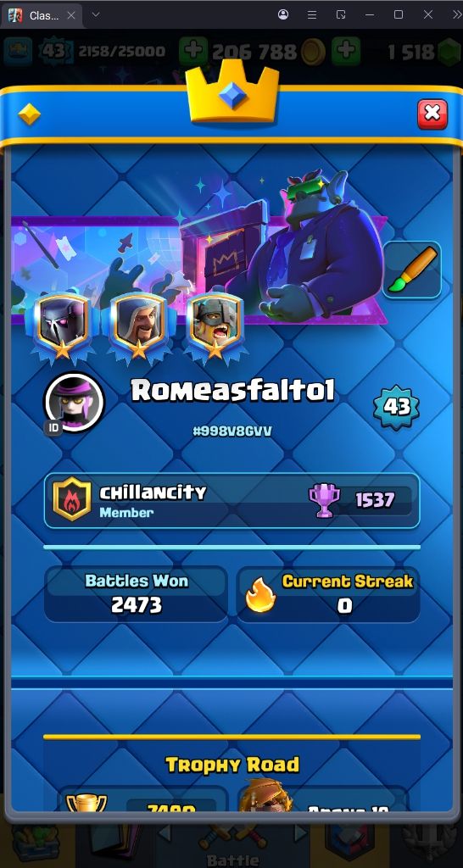Tap the P.E.K.K.A mastery badge
This screenshot has width=463, height=868.
(62, 327)
